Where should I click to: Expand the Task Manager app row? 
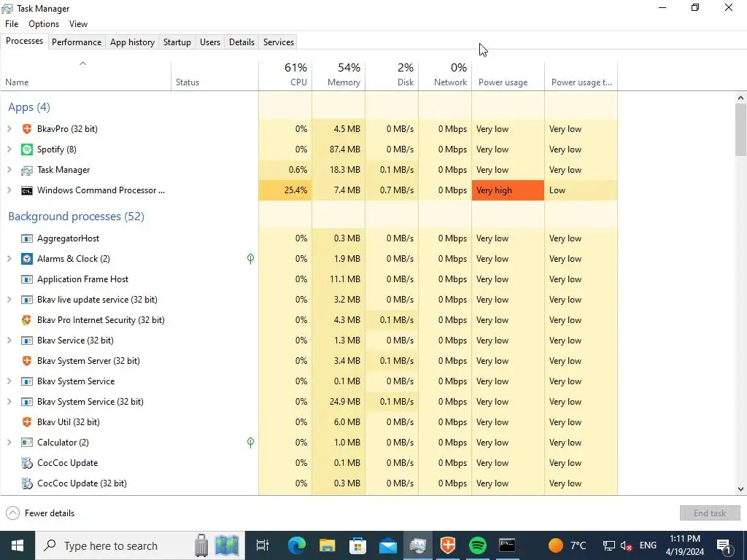pos(9,170)
